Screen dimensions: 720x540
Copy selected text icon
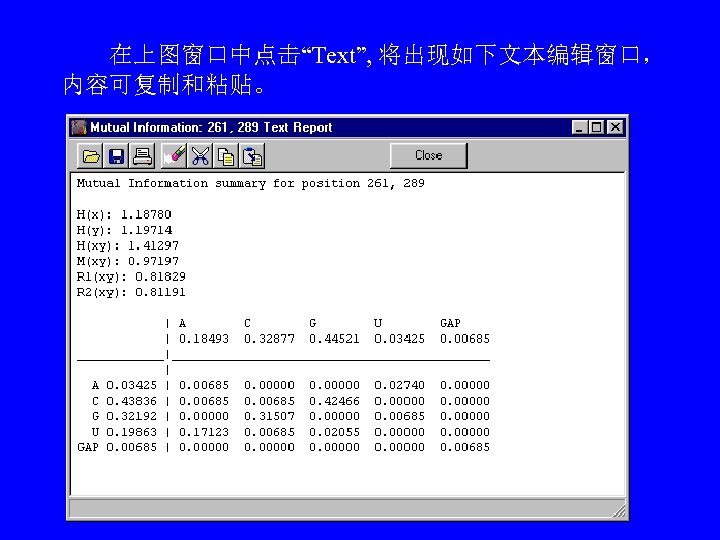pyautogui.click(x=226, y=156)
